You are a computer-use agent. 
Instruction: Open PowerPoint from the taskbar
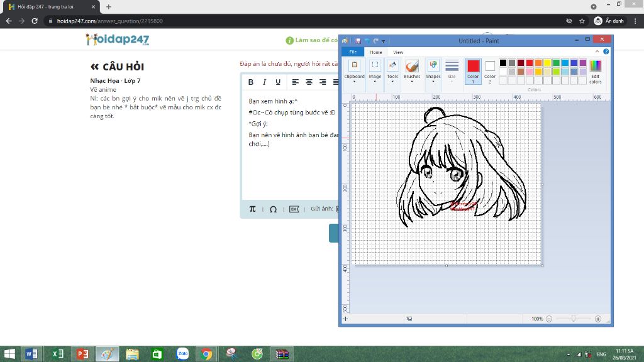82,354
